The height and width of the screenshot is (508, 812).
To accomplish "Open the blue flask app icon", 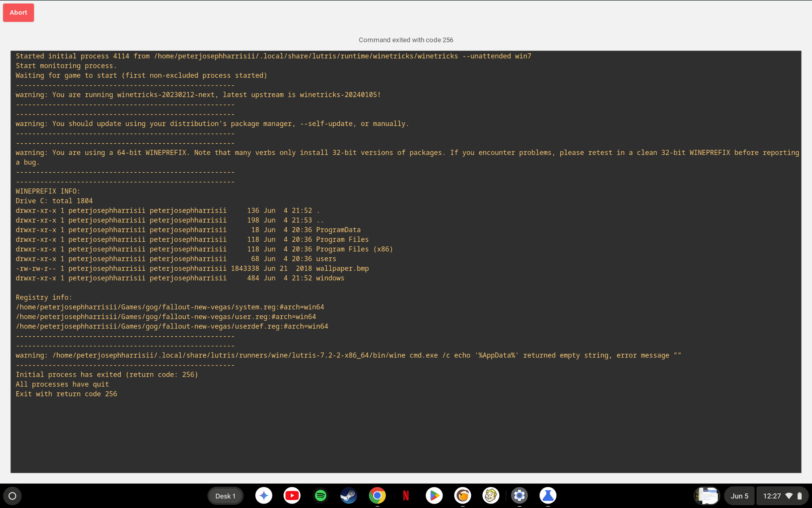I will pyautogui.click(x=548, y=496).
